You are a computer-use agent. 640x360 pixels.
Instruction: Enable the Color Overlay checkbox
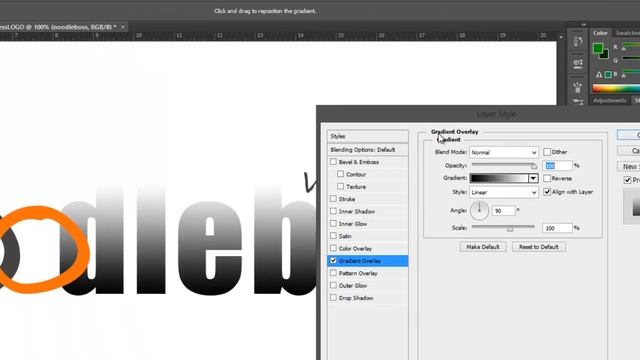pos(333,248)
